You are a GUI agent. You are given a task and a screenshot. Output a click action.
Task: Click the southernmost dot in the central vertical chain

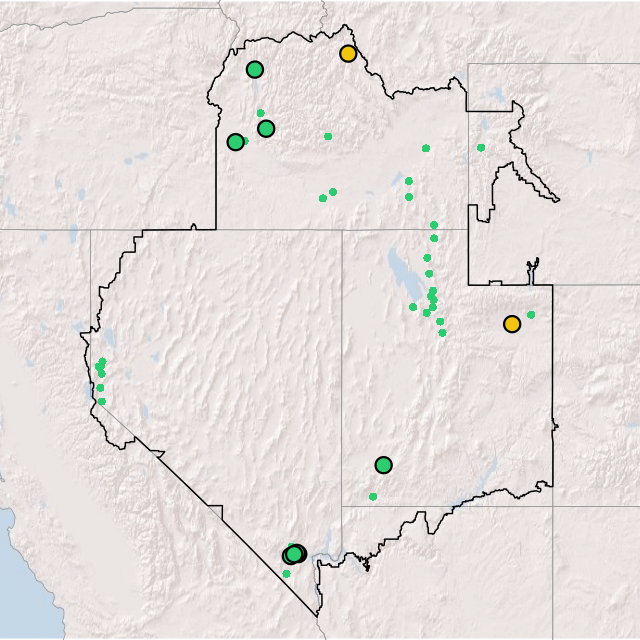pyautogui.click(x=442, y=333)
